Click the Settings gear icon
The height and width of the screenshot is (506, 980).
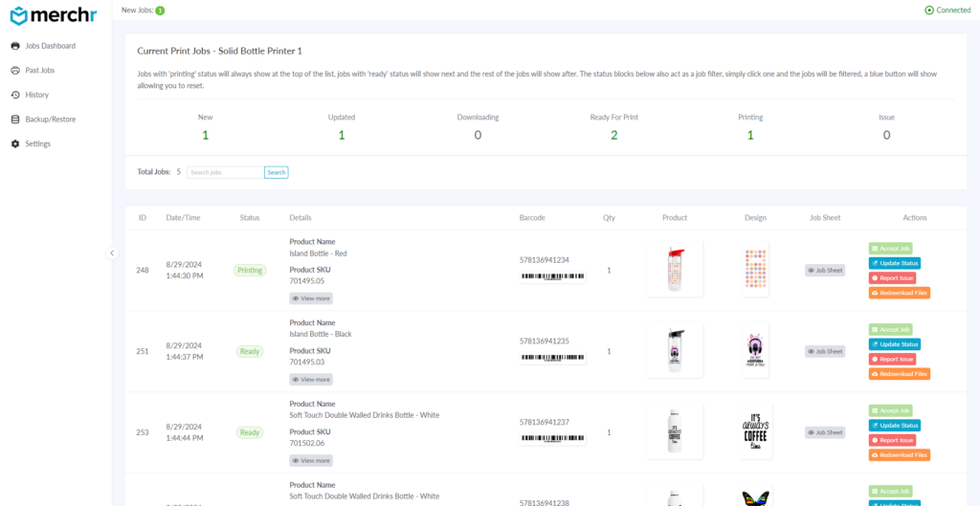15,143
